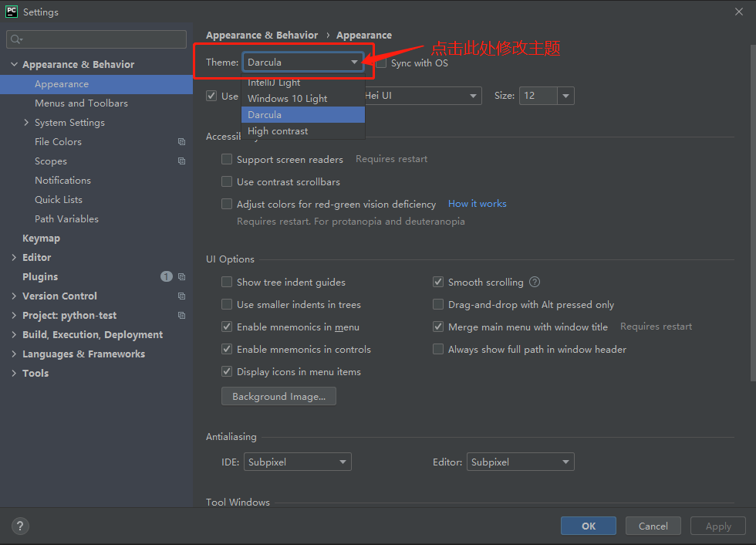Click the magnifier icon in the search box
The width and height of the screenshot is (756, 545).
click(16, 37)
